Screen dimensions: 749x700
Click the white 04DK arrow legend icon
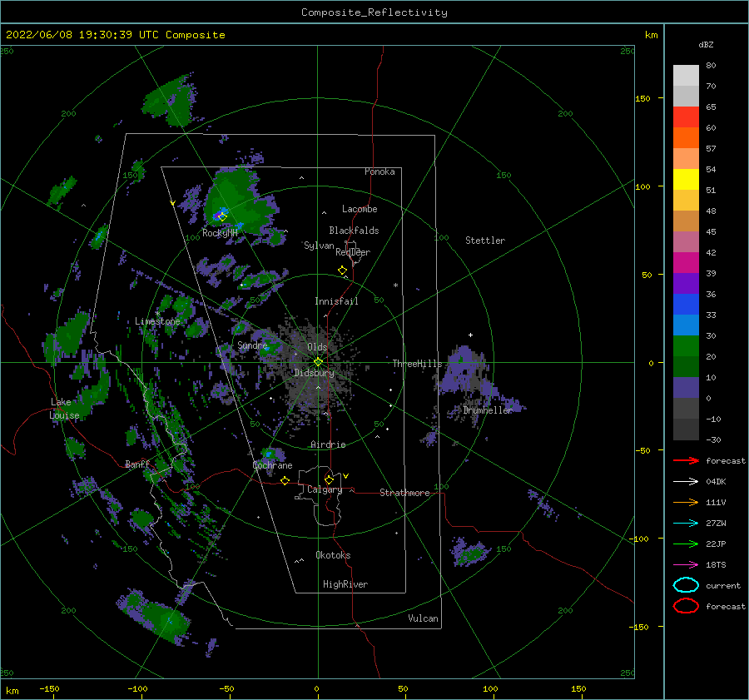(x=686, y=481)
